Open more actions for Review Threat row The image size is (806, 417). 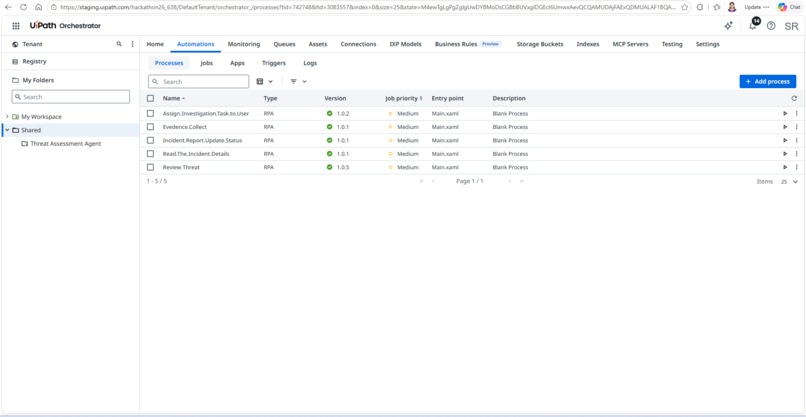tap(796, 167)
